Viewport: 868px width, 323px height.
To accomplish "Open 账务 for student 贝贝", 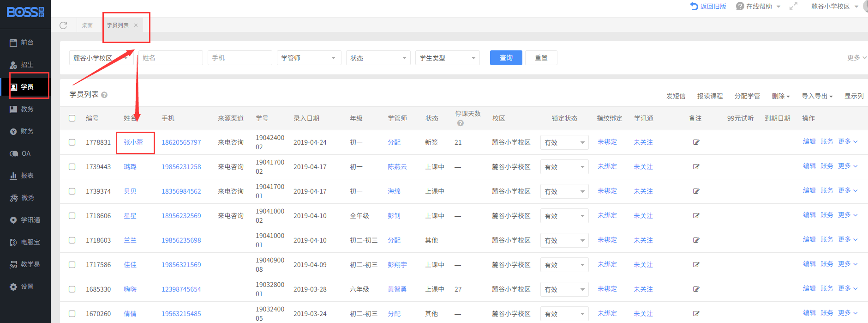I will pos(826,190).
